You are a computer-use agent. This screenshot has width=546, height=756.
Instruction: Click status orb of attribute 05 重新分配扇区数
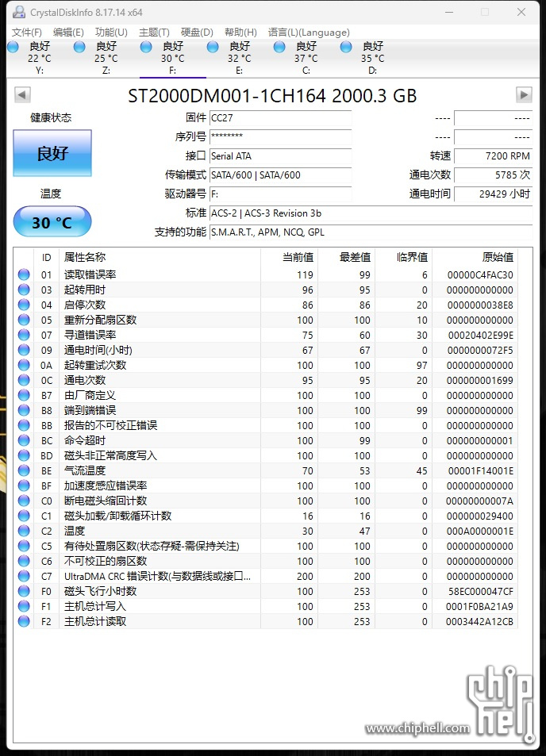pyautogui.click(x=24, y=320)
